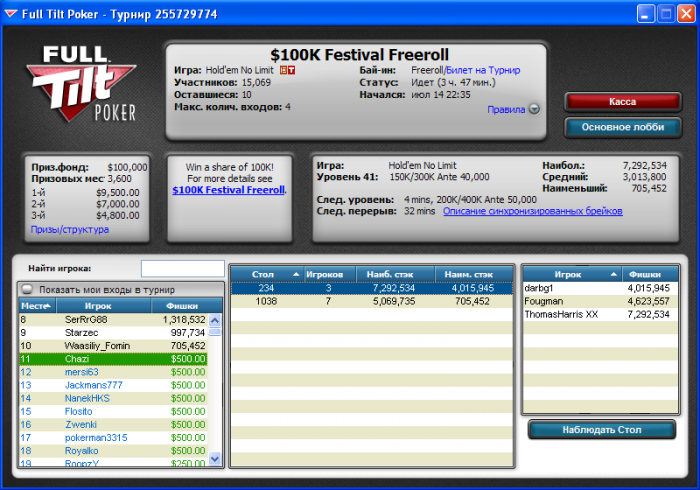700x490 pixels.
Task: Expand the Правила round arrow icon
Action: point(534,109)
